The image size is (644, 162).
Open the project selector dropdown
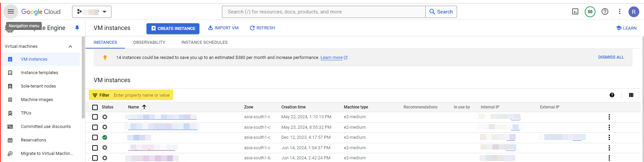[x=92, y=12]
